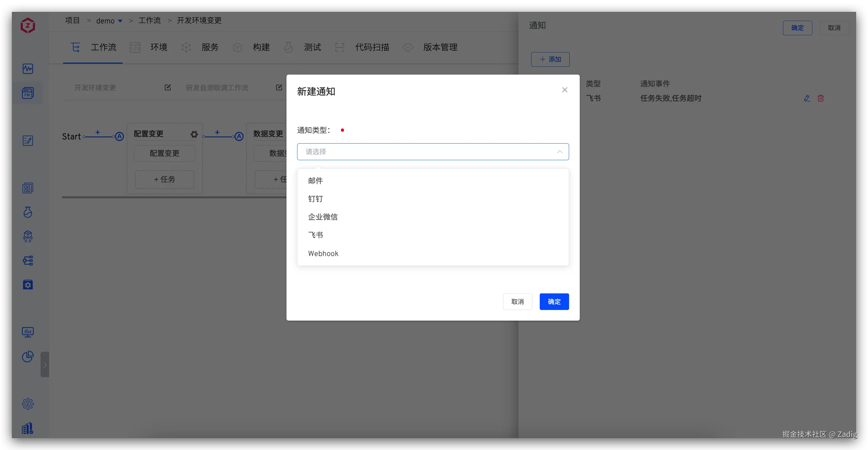The height and width of the screenshot is (450, 868).
Task: Confirm the new notification with 确定
Action: pyautogui.click(x=554, y=302)
